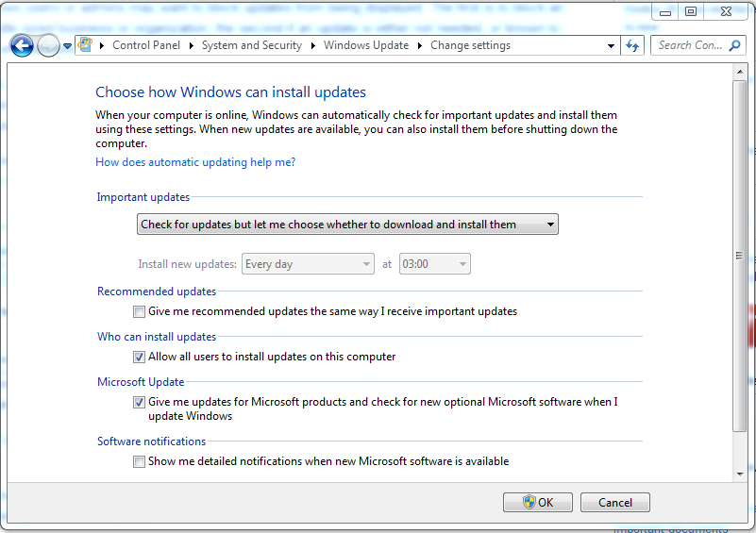Open 'How does automatic updating help me?' link

point(195,162)
